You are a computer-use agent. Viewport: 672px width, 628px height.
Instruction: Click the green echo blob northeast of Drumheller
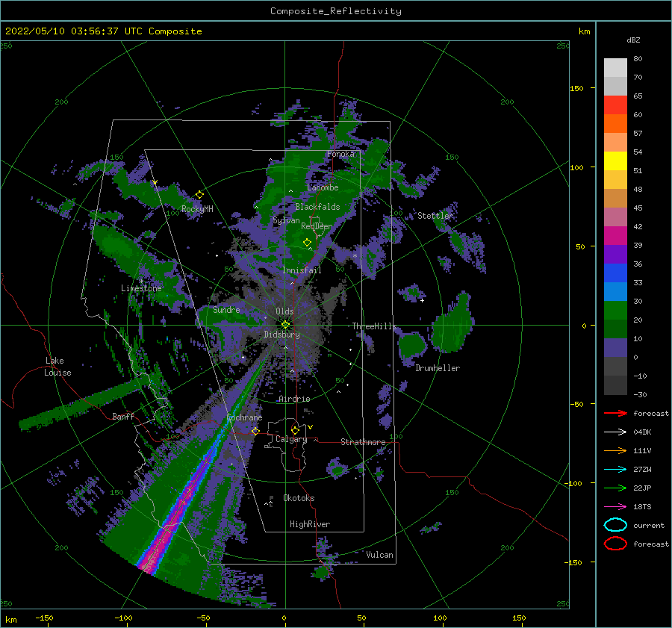click(x=452, y=322)
